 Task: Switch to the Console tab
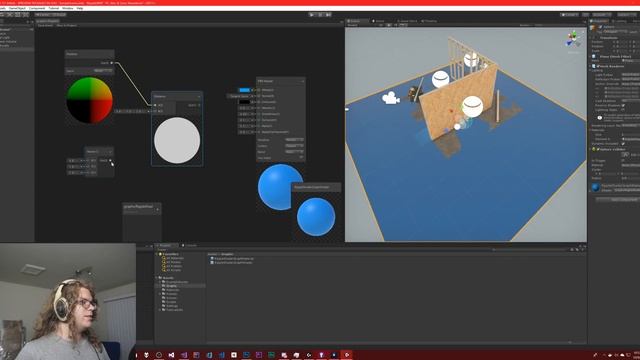(190, 245)
